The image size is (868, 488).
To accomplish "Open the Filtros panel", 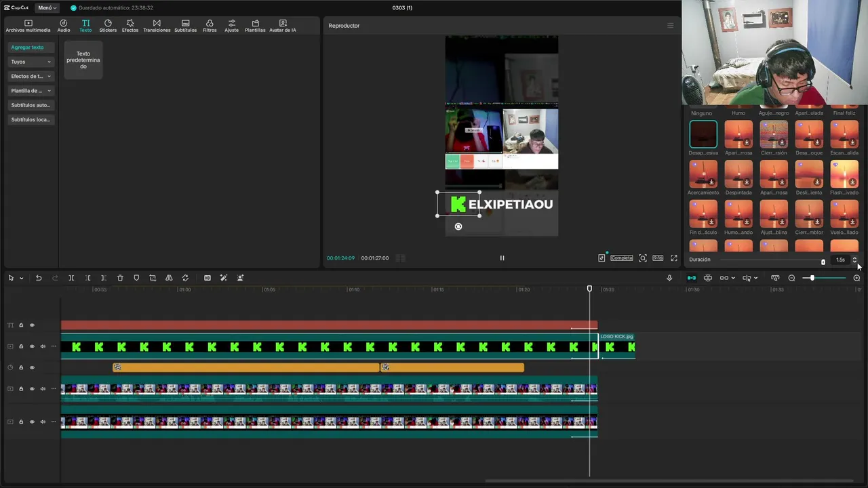I will click(x=210, y=26).
